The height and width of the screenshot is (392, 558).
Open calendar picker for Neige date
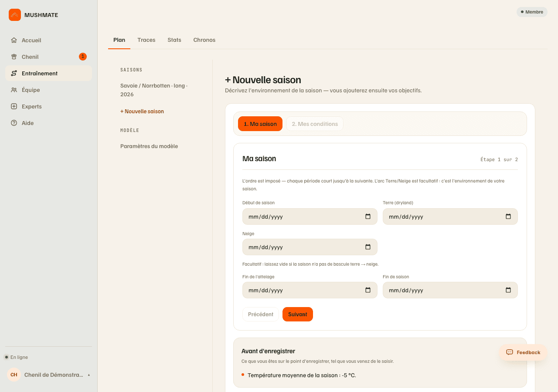click(x=368, y=247)
